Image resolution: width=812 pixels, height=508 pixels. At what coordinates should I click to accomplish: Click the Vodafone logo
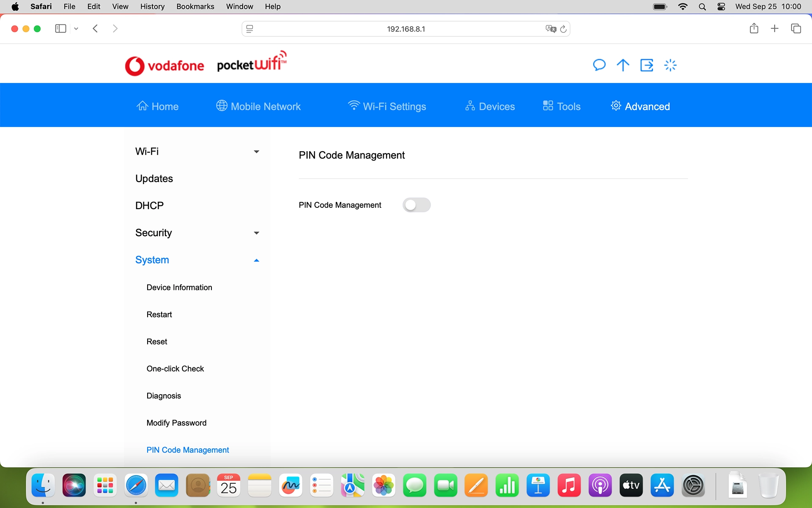pos(165,66)
